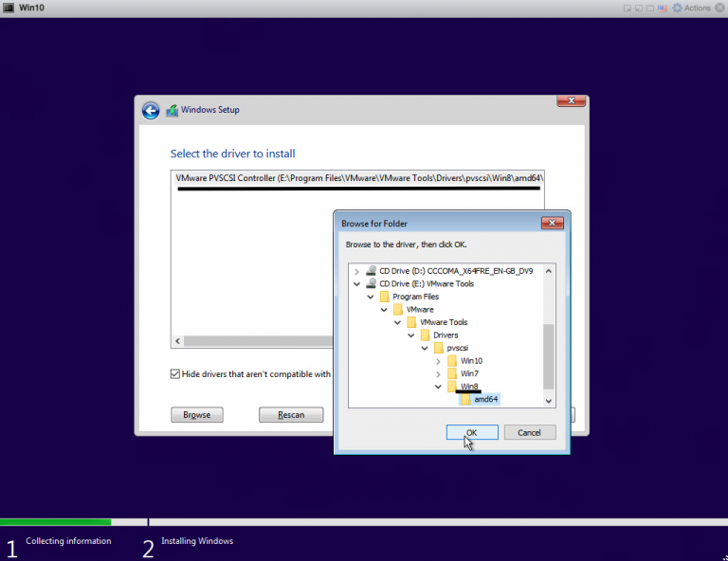The height and width of the screenshot is (561, 728).
Task: Expand the CD Drive (D:) tree node
Action: 356,271
